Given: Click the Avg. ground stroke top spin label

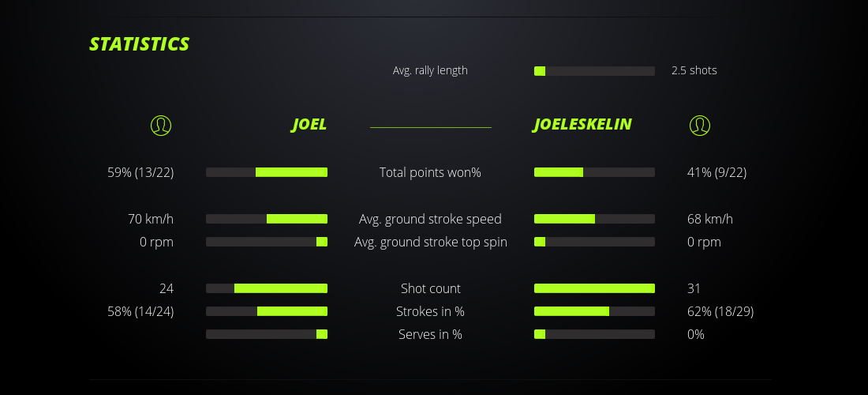Looking at the screenshot, I should [430, 242].
